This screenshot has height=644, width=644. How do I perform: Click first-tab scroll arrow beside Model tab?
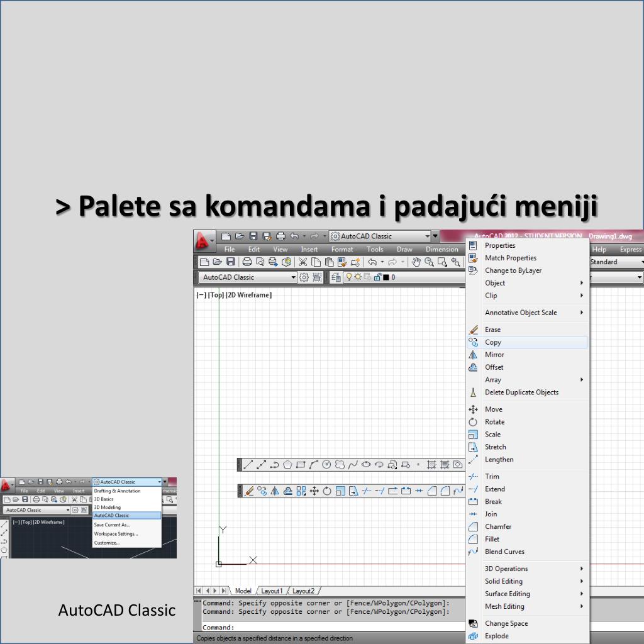(x=199, y=591)
